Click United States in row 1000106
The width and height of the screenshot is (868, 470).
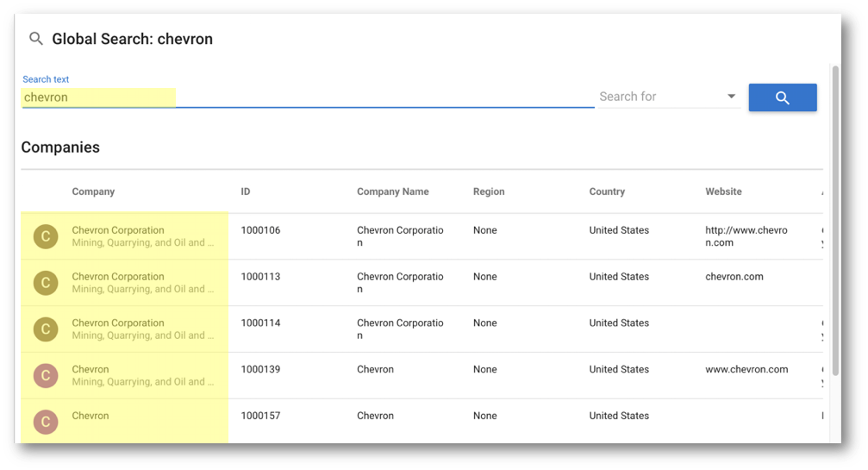[x=619, y=230]
